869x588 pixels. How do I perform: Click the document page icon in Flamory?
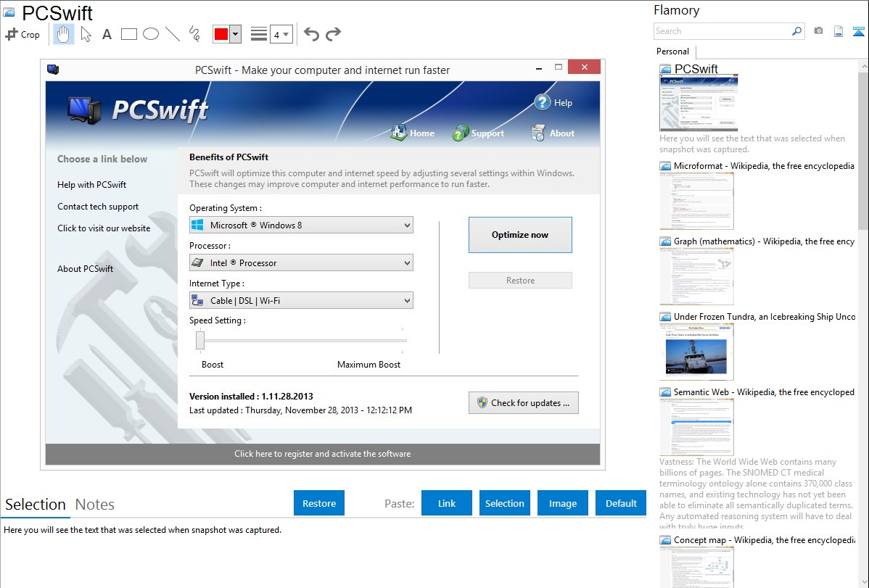click(839, 31)
